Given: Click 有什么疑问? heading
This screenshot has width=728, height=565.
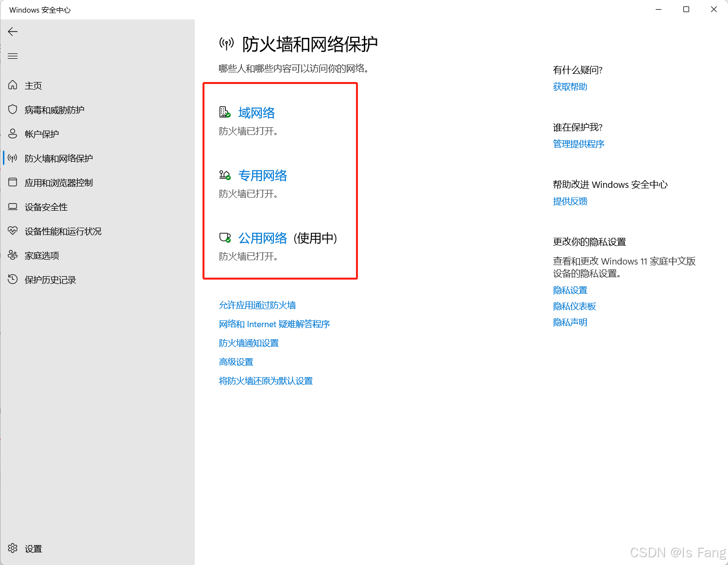Looking at the screenshot, I should pos(577,70).
